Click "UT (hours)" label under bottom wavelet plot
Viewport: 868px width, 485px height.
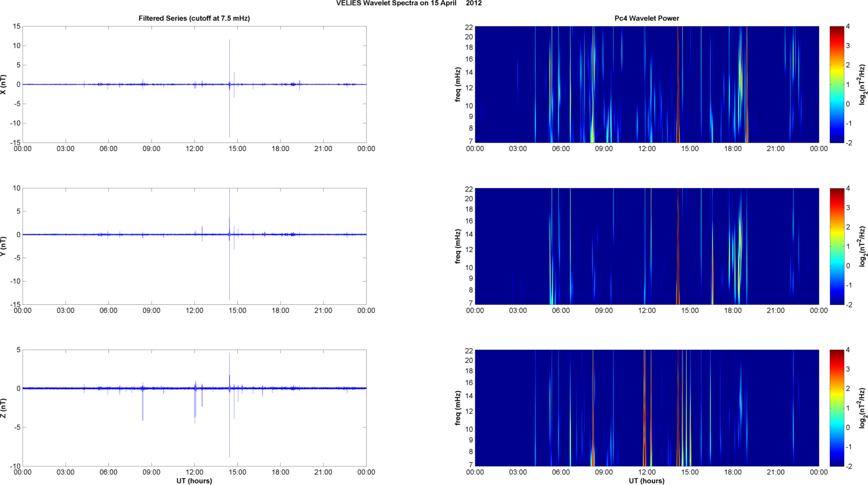[646, 480]
